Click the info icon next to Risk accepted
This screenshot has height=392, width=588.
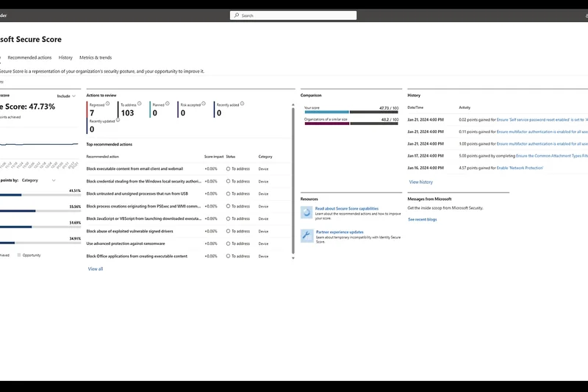[x=204, y=104]
